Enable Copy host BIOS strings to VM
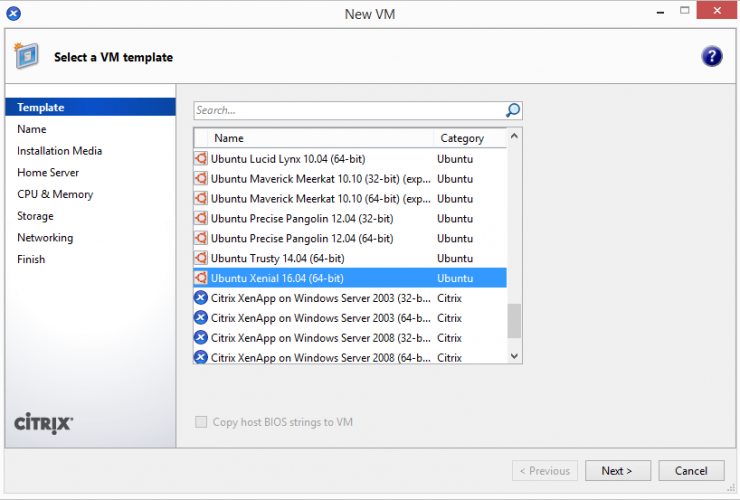 pyautogui.click(x=201, y=422)
